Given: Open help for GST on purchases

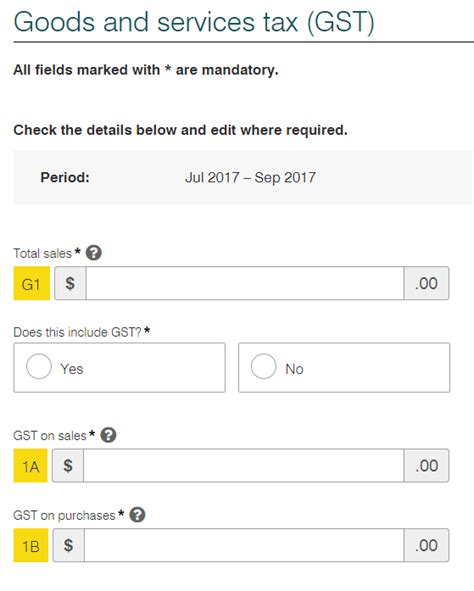Looking at the screenshot, I should (138, 515).
